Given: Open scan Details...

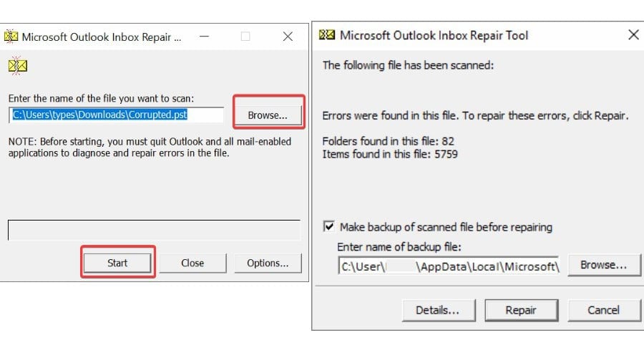Looking at the screenshot, I should [x=438, y=310].
